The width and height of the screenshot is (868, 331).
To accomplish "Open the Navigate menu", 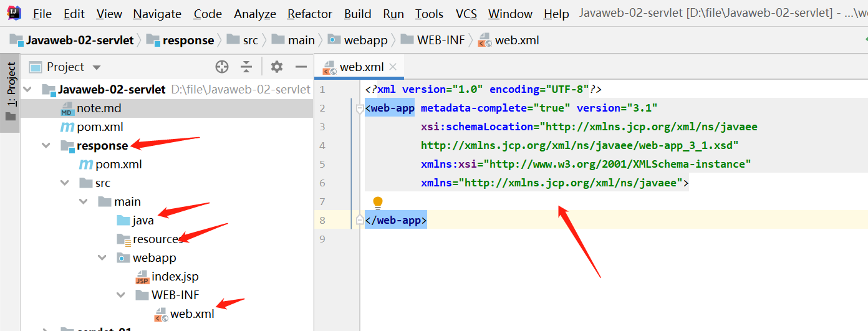I will click(x=157, y=14).
